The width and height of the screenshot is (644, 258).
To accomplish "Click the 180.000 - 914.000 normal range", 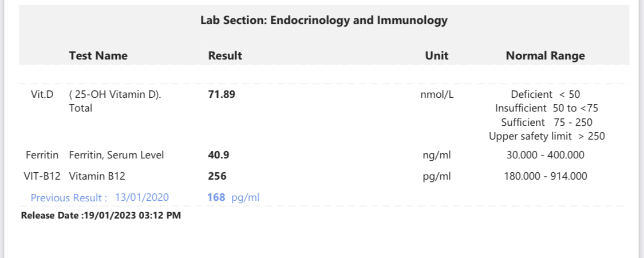I will click(x=547, y=176).
